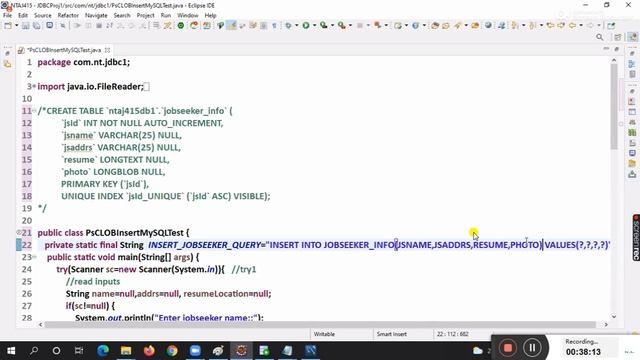Switch to the Java perspective button

point(632,37)
